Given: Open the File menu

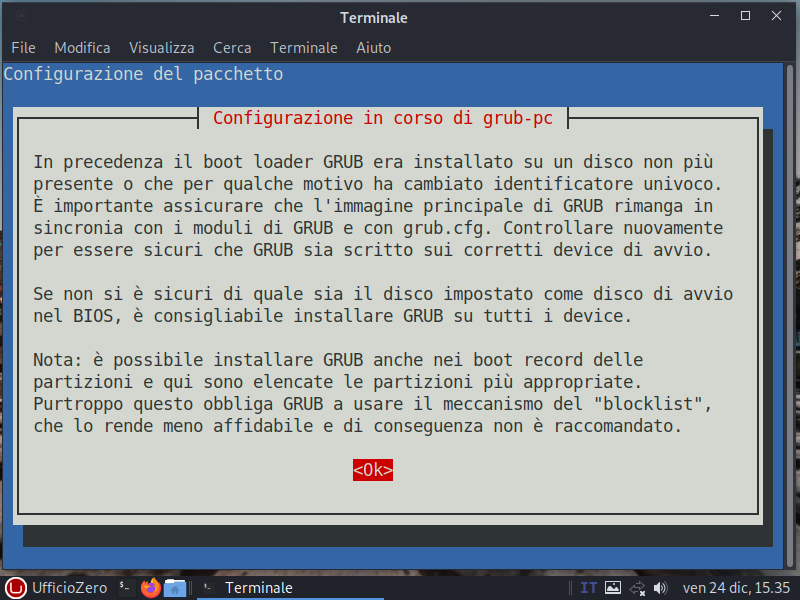Looking at the screenshot, I should tap(23, 47).
